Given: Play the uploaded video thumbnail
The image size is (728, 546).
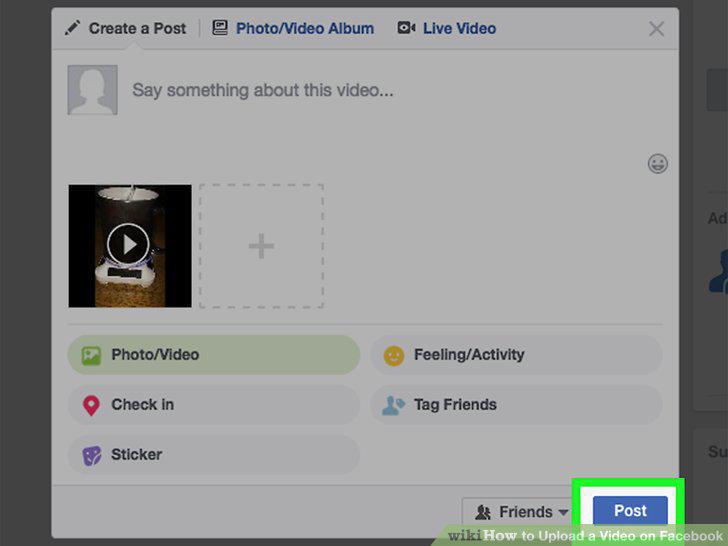Looking at the screenshot, I should click(x=130, y=246).
